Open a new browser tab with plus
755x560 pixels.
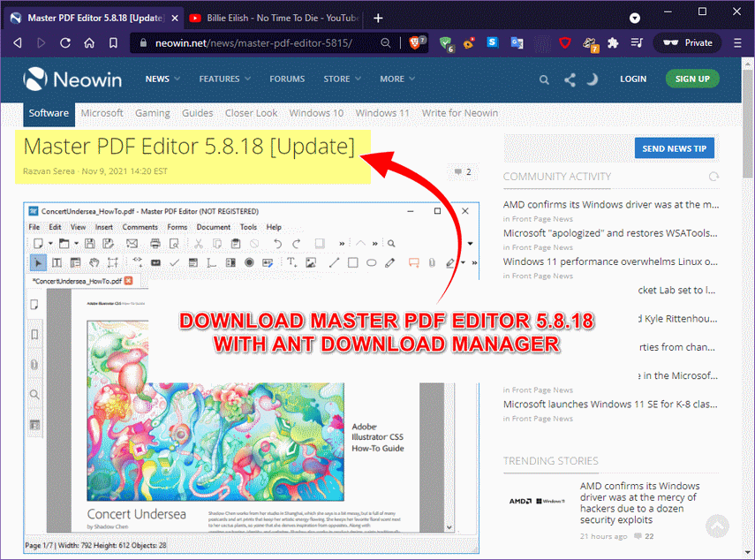point(379,18)
